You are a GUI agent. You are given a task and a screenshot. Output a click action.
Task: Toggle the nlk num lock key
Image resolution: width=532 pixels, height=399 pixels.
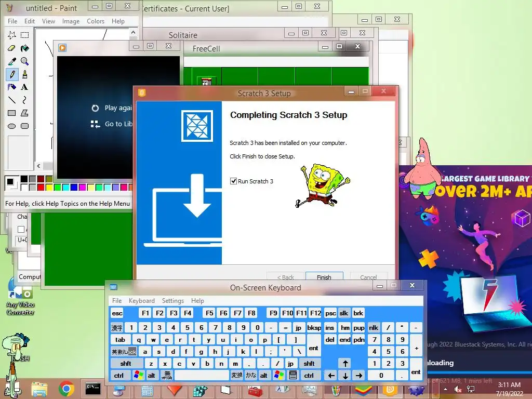[x=374, y=328]
